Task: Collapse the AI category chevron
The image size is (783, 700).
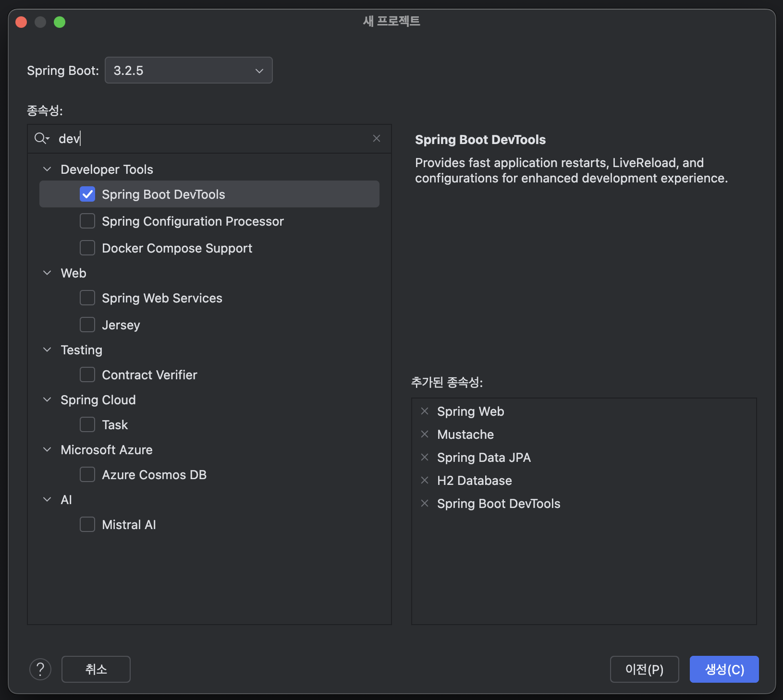Action: pyautogui.click(x=47, y=499)
